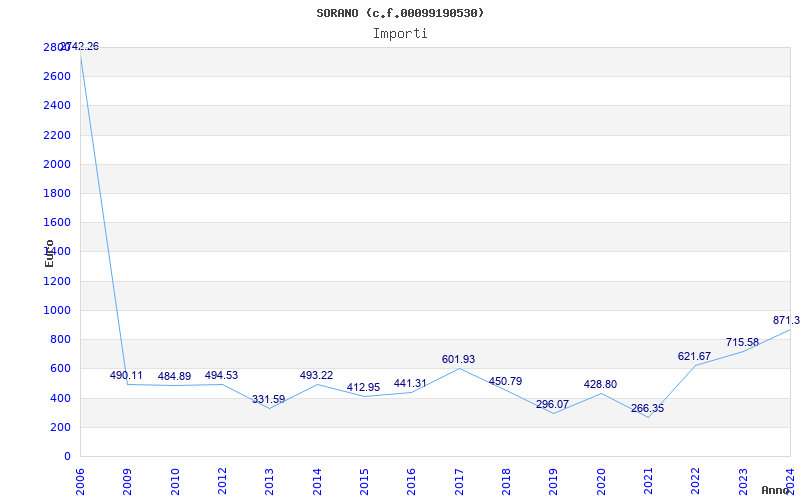This screenshot has width=800, height=500.
Task: Click the 800 y-axis tick value
Action: coord(60,339)
